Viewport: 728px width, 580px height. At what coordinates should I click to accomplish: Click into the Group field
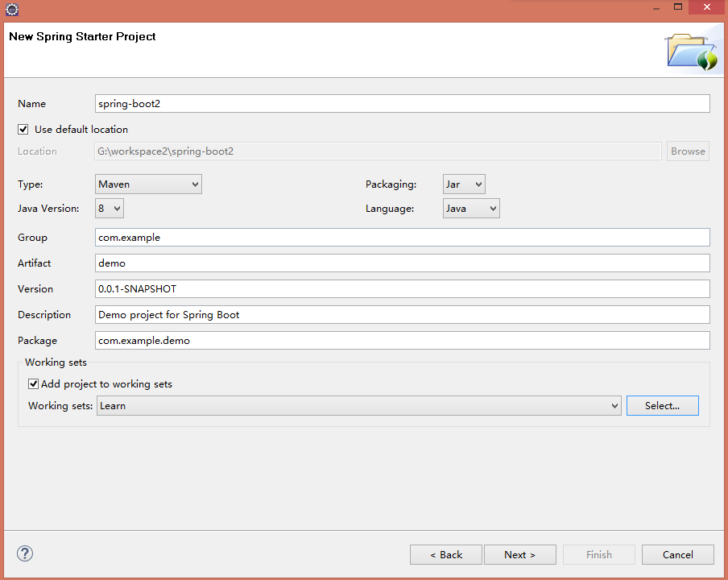click(x=402, y=238)
